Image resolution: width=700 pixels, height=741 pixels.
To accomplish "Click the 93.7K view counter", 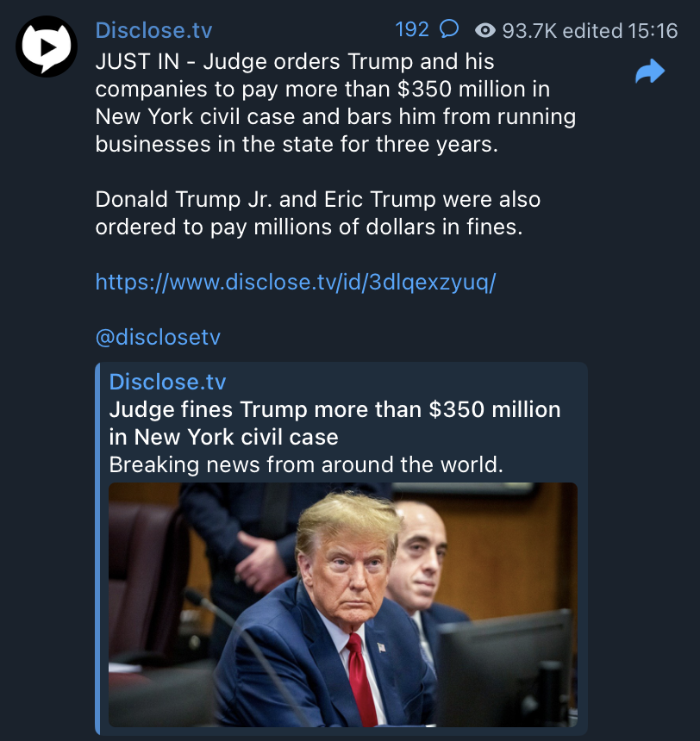I will [x=529, y=31].
